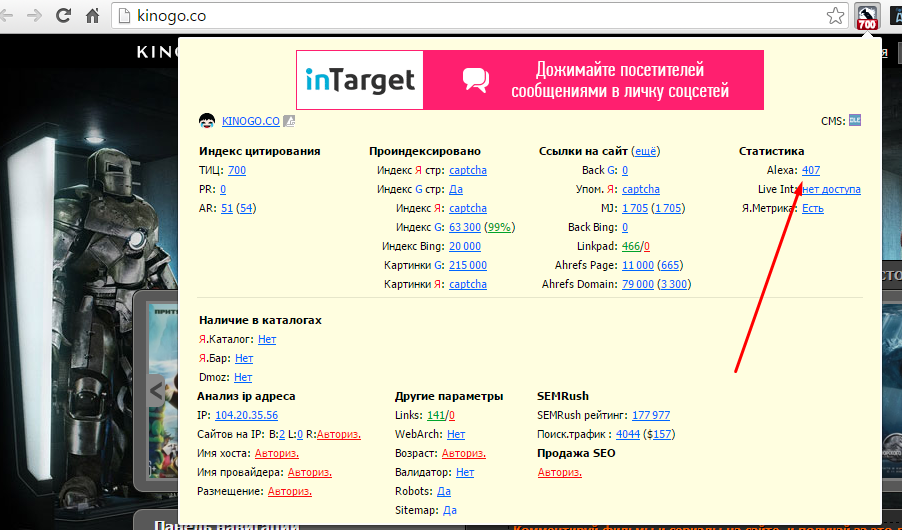902x530 pixels.
Task: Click Я.Каталог Нет link
Action: pyautogui.click(x=267, y=340)
